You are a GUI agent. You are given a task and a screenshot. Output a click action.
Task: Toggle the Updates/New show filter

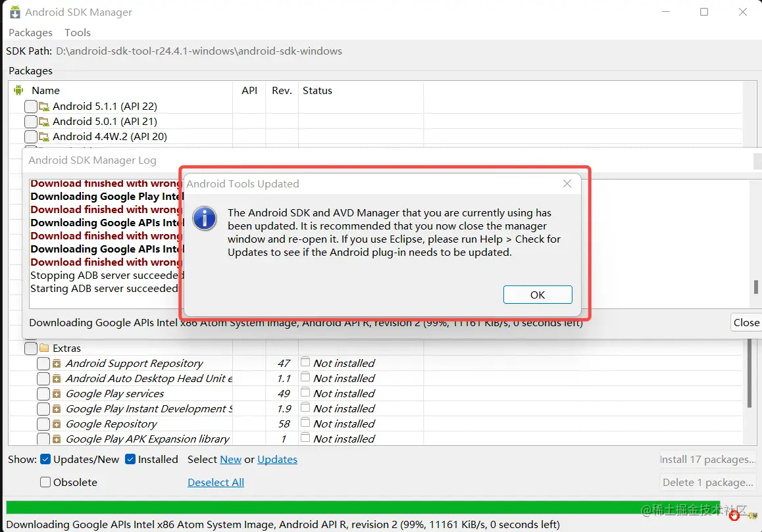[45, 459]
